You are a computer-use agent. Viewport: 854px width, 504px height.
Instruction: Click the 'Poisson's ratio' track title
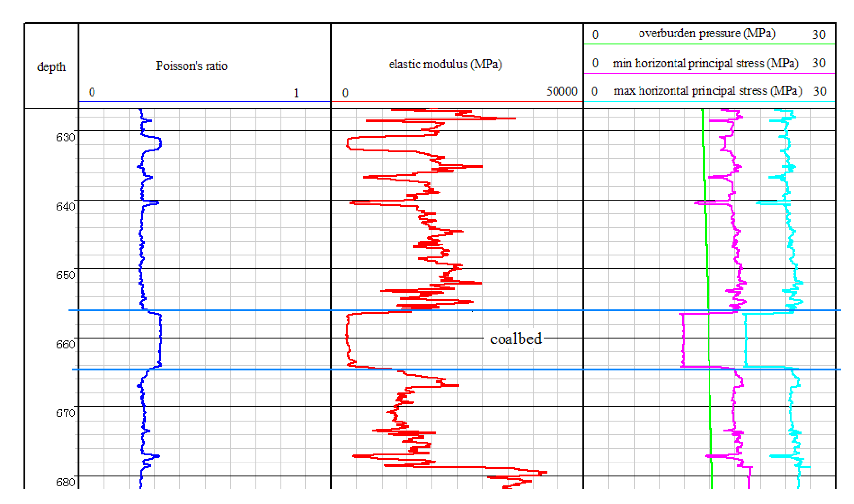(191, 66)
